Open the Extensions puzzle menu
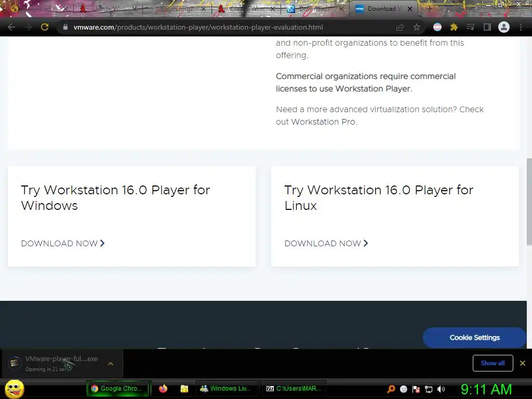Screen dimensions: 532x399 tap(454, 27)
